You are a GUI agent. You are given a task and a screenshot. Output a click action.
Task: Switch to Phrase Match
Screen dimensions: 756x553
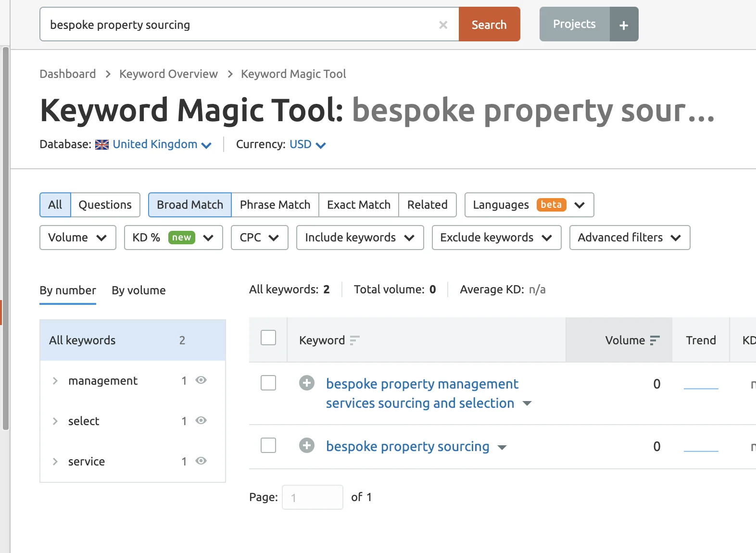[x=275, y=205]
